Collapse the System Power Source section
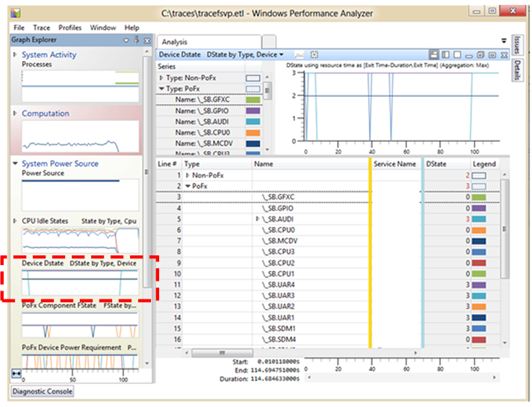 [16, 164]
